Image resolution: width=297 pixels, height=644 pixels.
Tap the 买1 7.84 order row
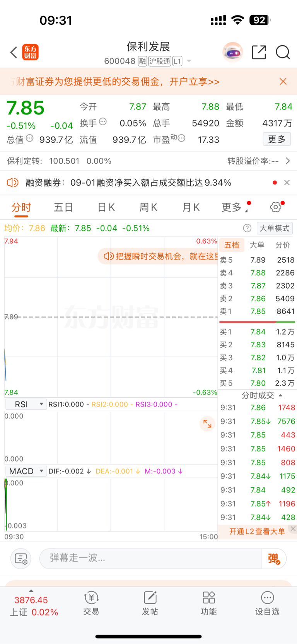pos(257,332)
